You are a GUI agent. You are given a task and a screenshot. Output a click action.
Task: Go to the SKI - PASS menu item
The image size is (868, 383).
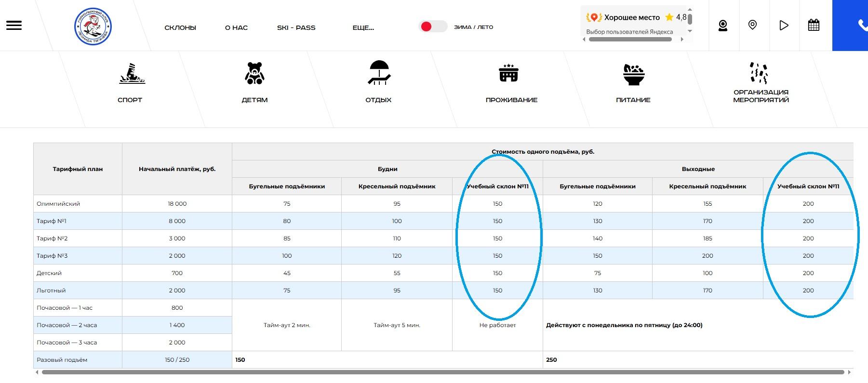point(296,27)
